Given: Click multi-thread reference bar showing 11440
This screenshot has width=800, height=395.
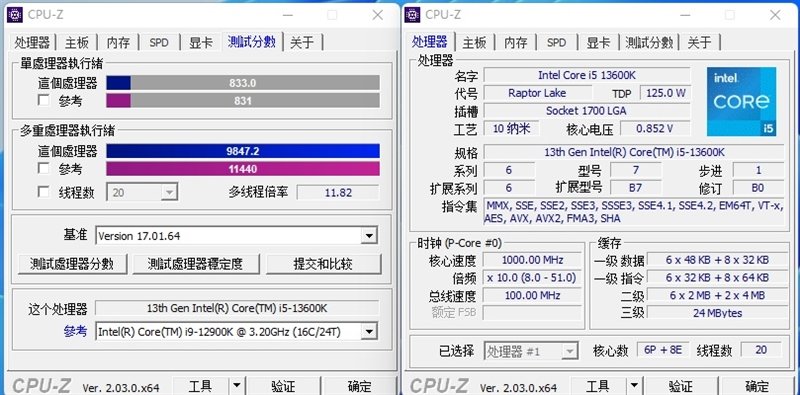Looking at the screenshot, I should point(243,169).
